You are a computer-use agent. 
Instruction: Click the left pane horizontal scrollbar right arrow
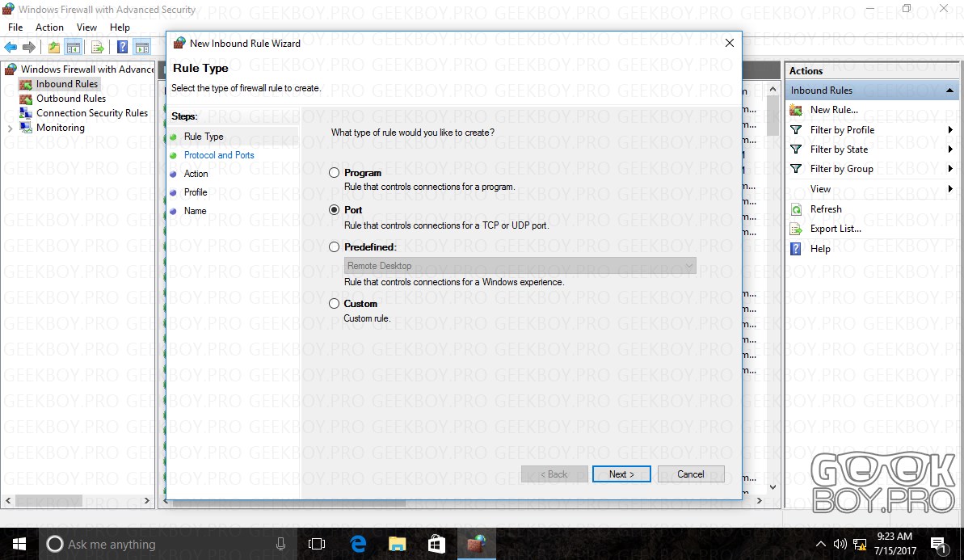(147, 501)
